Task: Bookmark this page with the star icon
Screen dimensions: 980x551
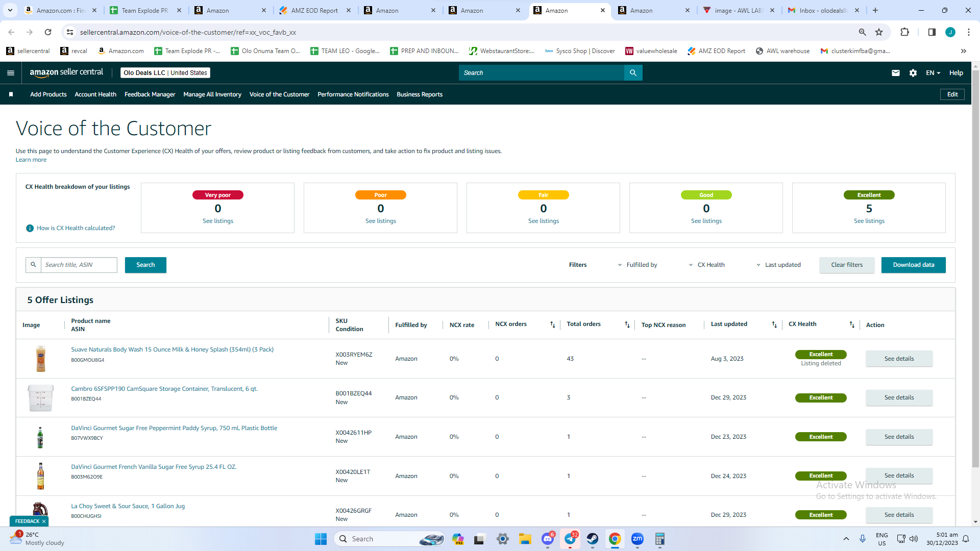Action: click(879, 32)
